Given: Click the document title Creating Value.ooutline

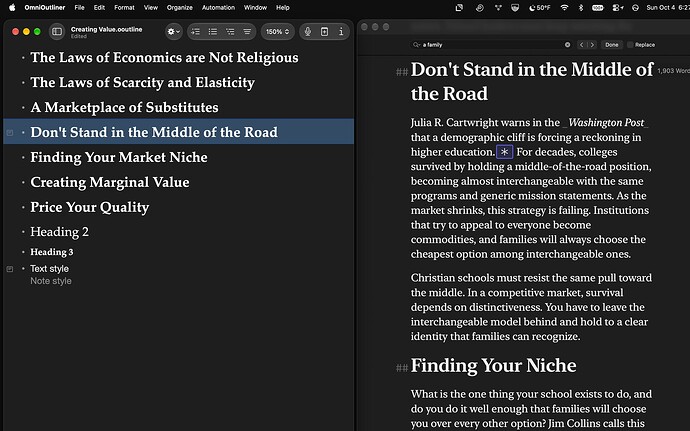Looking at the screenshot, I should 106,29.
